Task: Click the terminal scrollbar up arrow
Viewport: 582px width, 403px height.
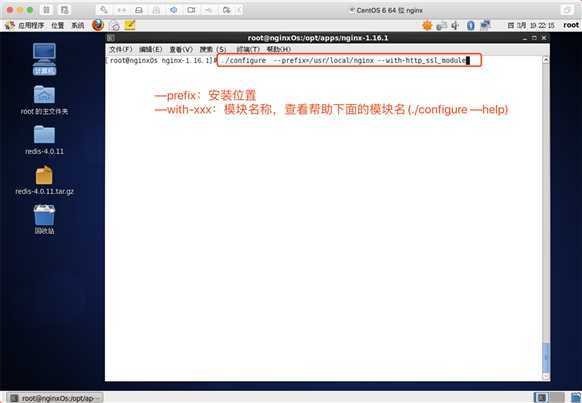Action: [546, 60]
